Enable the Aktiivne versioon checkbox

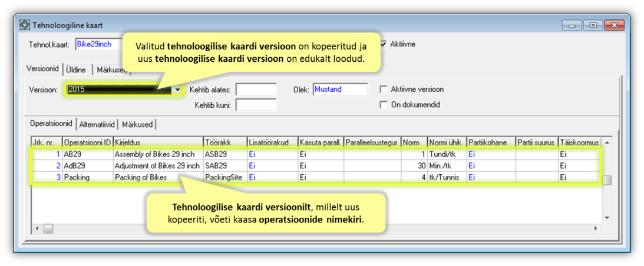click(383, 89)
